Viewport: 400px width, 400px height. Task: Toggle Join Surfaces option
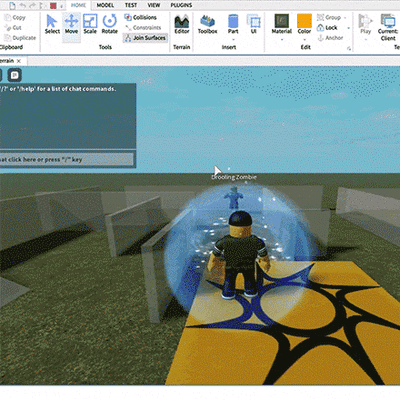click(145, 38)
